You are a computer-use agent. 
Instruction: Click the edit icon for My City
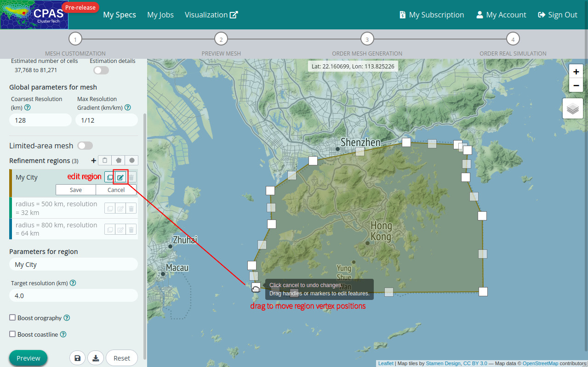[x=120, y=177]
